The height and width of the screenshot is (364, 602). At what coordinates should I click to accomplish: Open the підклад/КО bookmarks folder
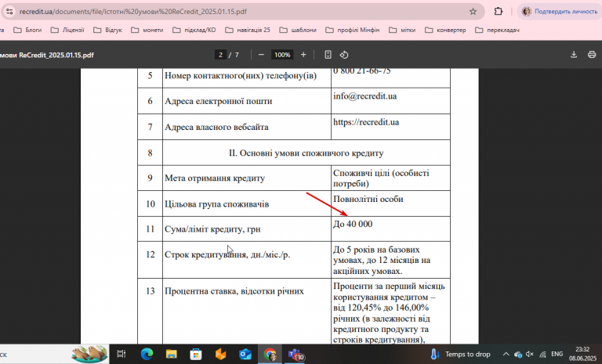click(194, 30)
